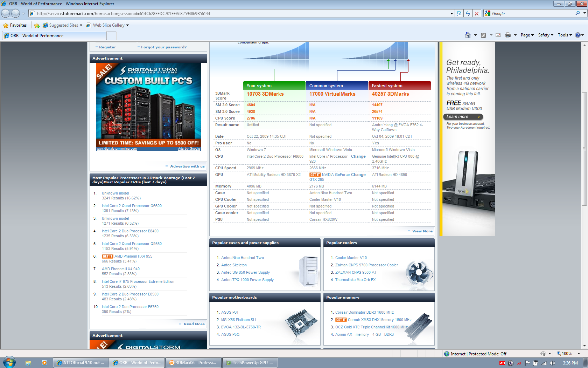Viewport: 588px width, 368px height.
Task: Switch to 3DMark06 Professional taskbar window
Action: point(193,363)
